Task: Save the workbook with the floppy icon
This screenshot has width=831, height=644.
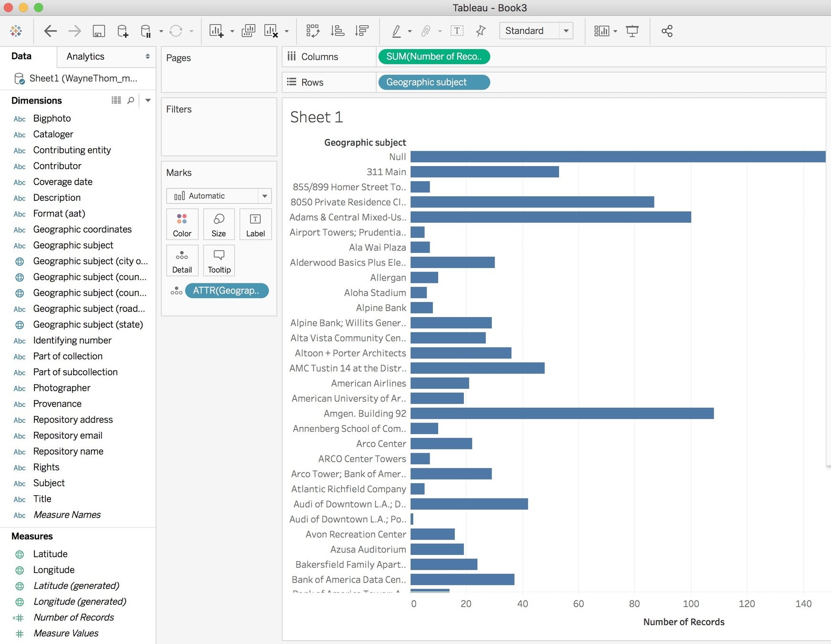Action: 99,31
